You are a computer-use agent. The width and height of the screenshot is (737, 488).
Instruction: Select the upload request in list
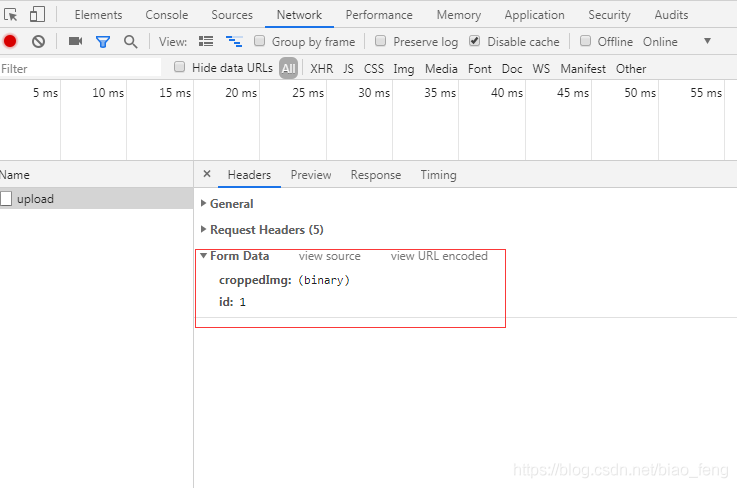tap(35, 199)
